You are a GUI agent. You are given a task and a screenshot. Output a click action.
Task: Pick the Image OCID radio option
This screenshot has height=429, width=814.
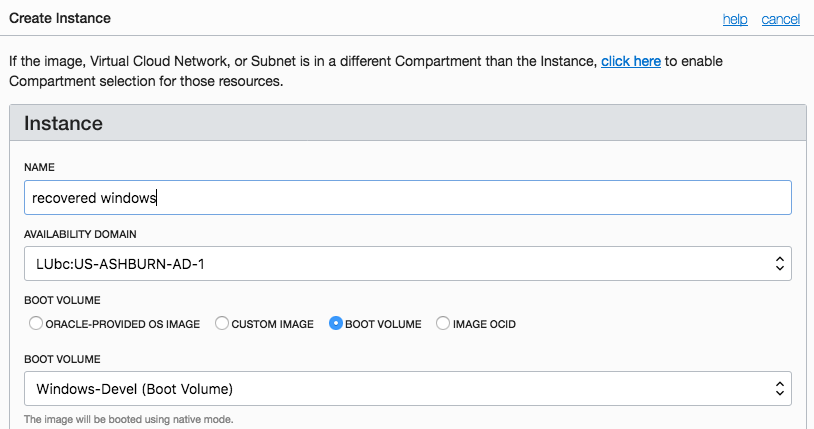[x=443, y=324]
